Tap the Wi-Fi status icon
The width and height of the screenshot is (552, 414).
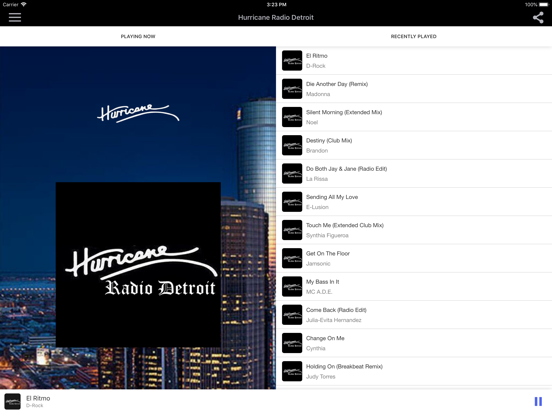23,4
